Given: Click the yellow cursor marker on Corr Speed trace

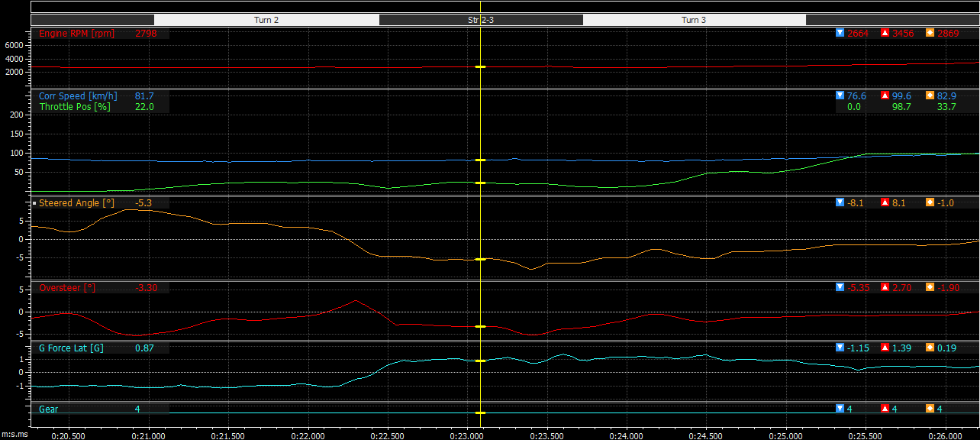Looking at the screenshot, I should click(480, 160).
